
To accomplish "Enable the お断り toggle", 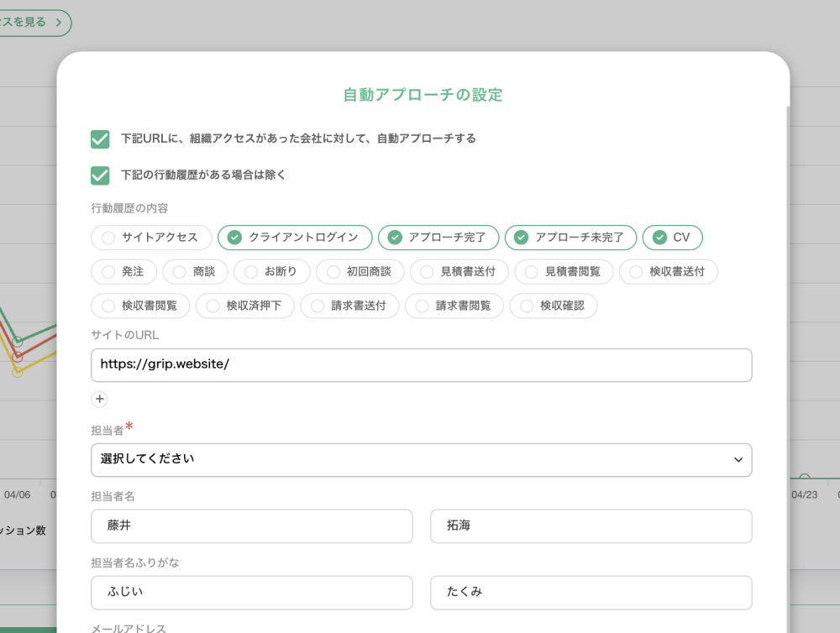I will (x=272, y=271).
